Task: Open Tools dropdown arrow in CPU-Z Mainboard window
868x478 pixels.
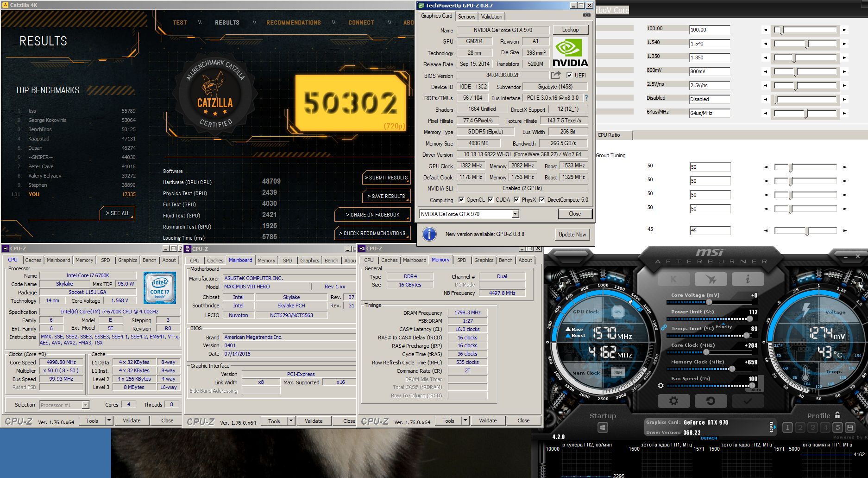Action: (291, 421)
